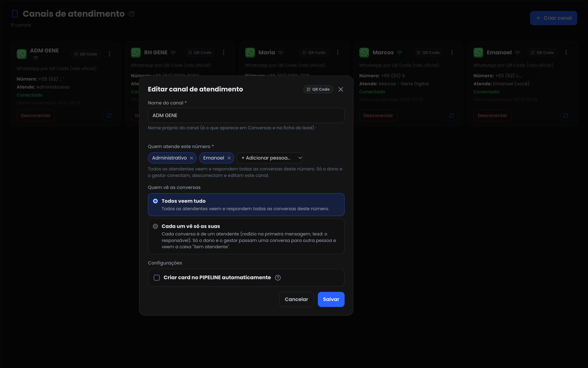Image resolution: width=588 pixels, height=368 pixels.
Task: Open the Adicionar pessoa dropdown
Action: pos(270,158)
